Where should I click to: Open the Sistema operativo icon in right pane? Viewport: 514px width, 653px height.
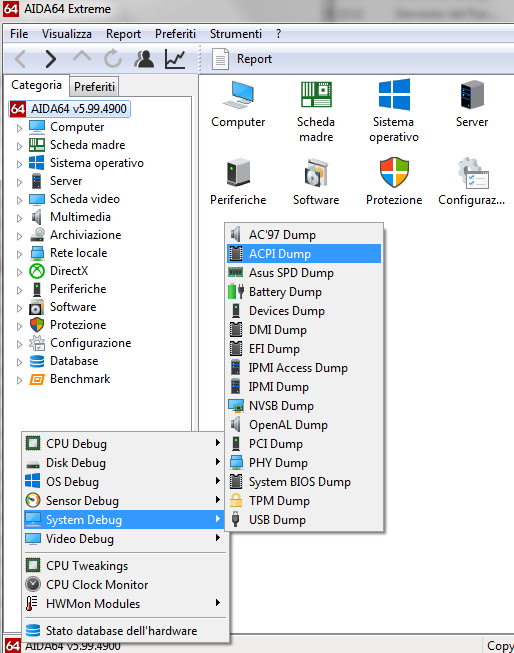pos(394,112)
